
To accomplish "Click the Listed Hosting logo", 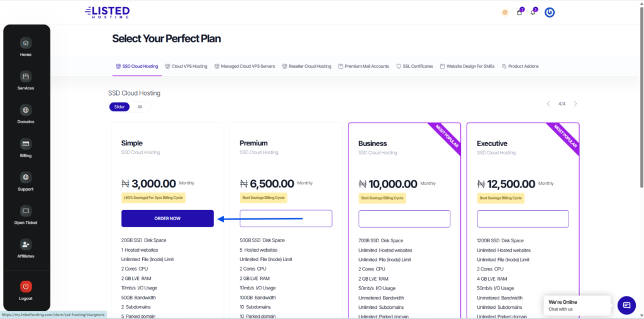I will [107, 12].
